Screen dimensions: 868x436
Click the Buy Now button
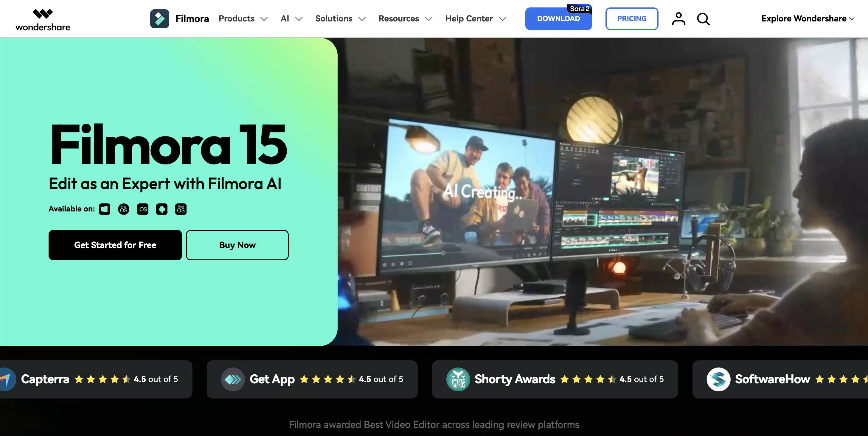[x=237, y=245]
